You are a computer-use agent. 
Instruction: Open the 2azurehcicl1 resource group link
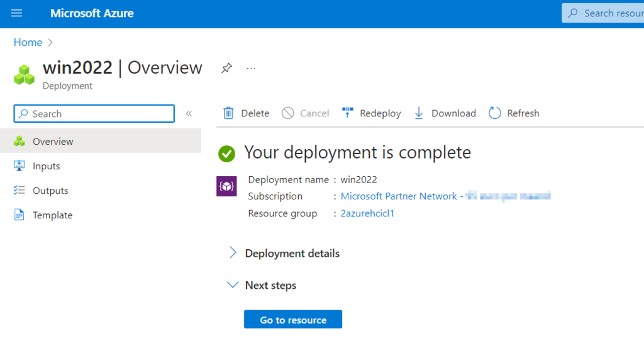(367, 213)
